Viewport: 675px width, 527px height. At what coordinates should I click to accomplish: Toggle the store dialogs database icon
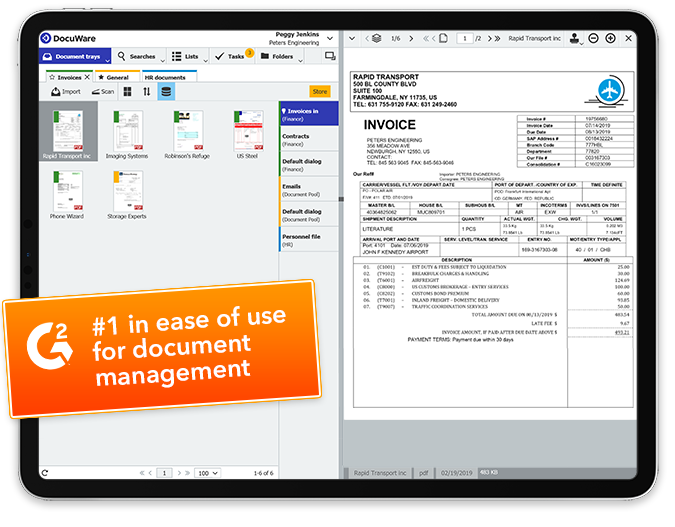pos(166,92)
